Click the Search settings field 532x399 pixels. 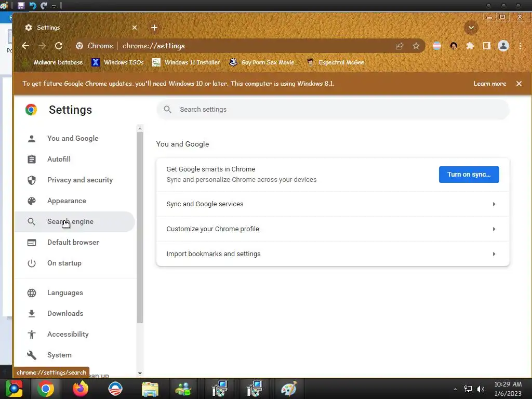333,109
